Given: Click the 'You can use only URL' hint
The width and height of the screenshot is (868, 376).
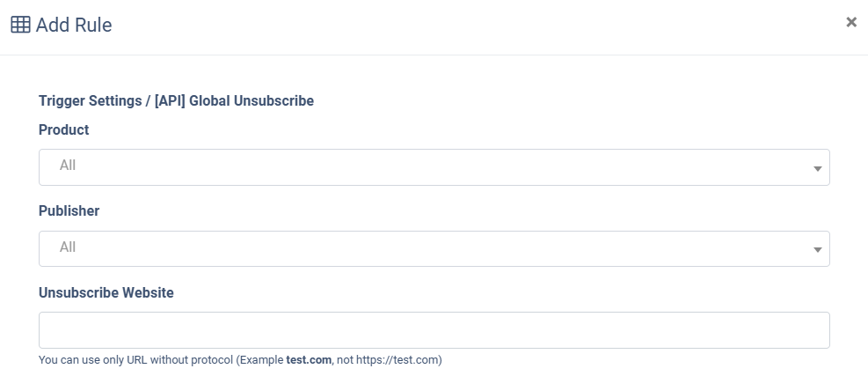Looking at the screenshot, I should coord(92,360).
